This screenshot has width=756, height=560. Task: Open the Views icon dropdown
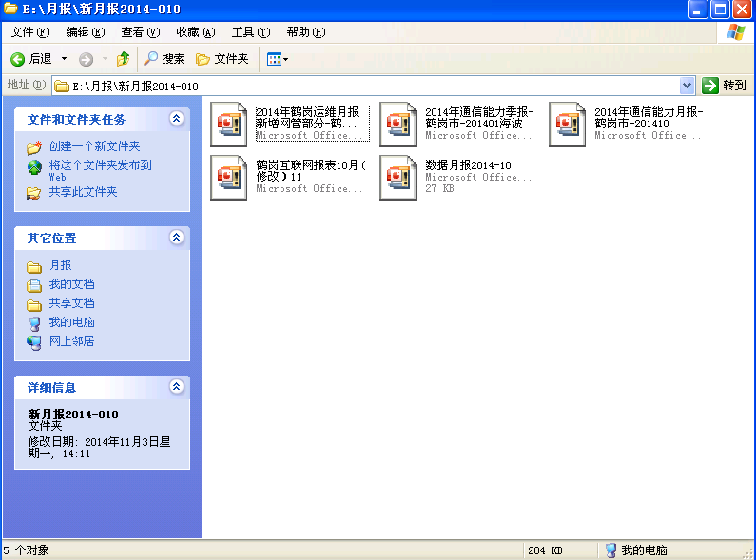pyautogui.click(x=278, y=59)
